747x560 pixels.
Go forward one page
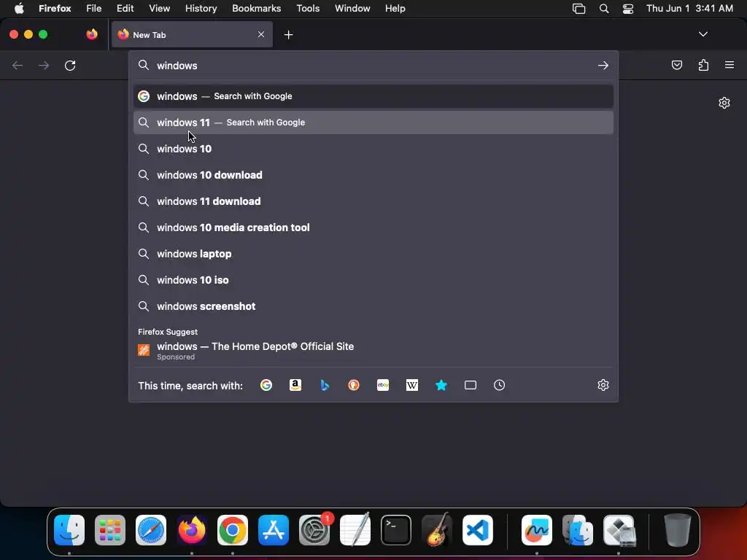pyautogui.click(x=44, y=65)
